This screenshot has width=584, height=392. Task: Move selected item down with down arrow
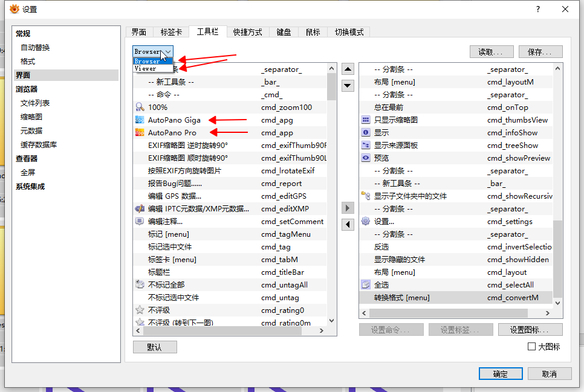(348, 86)
